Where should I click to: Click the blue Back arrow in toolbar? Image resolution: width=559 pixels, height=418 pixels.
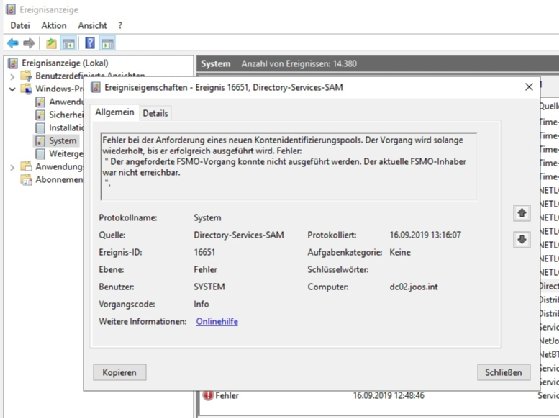(x=13, y=43)
